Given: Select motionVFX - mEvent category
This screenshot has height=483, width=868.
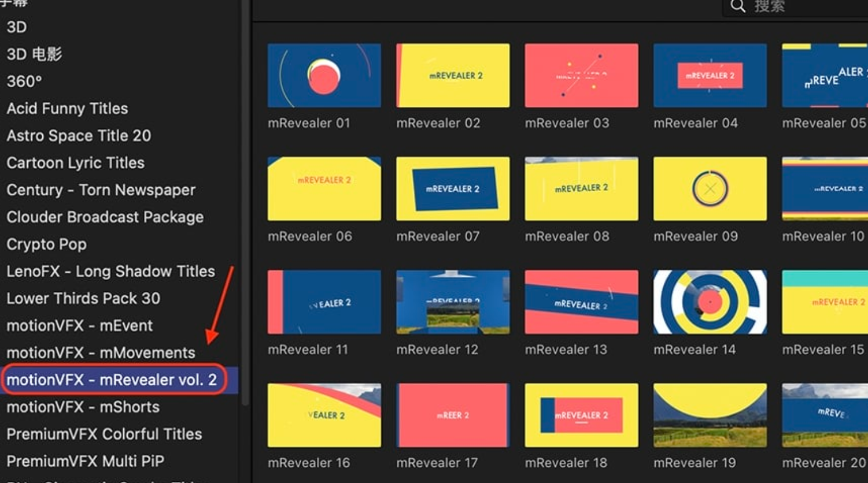Looking at the screenshot, I should pyautogui.click(x=79, y=326).
